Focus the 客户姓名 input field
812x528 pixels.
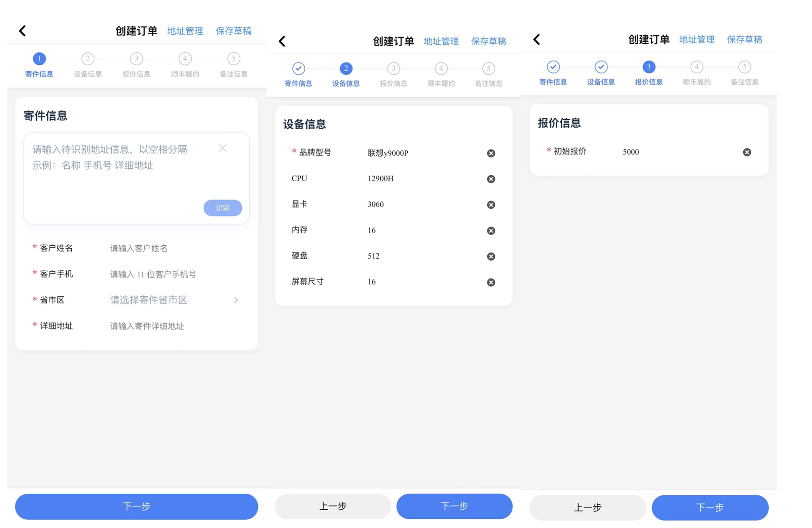point(173,248)
